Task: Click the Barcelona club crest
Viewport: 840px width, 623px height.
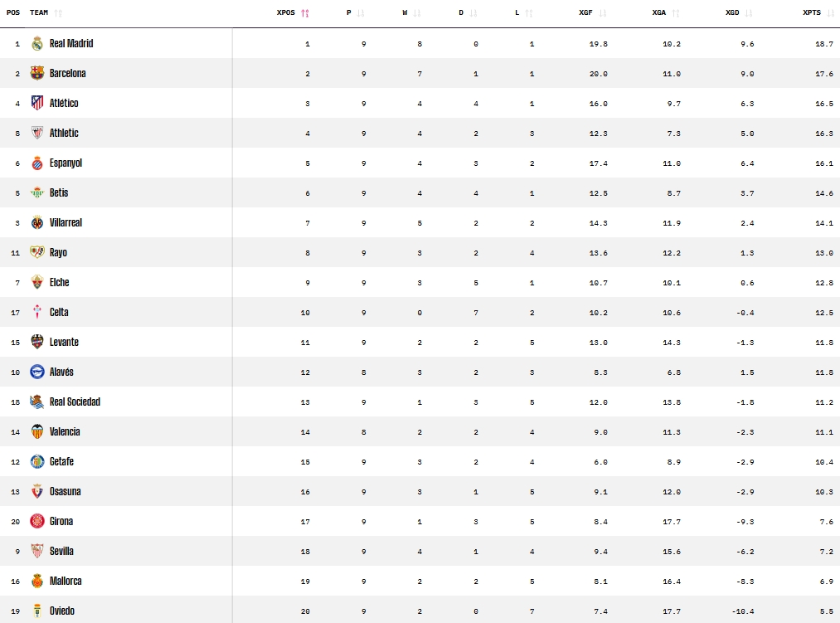Action: pos(36,74)
